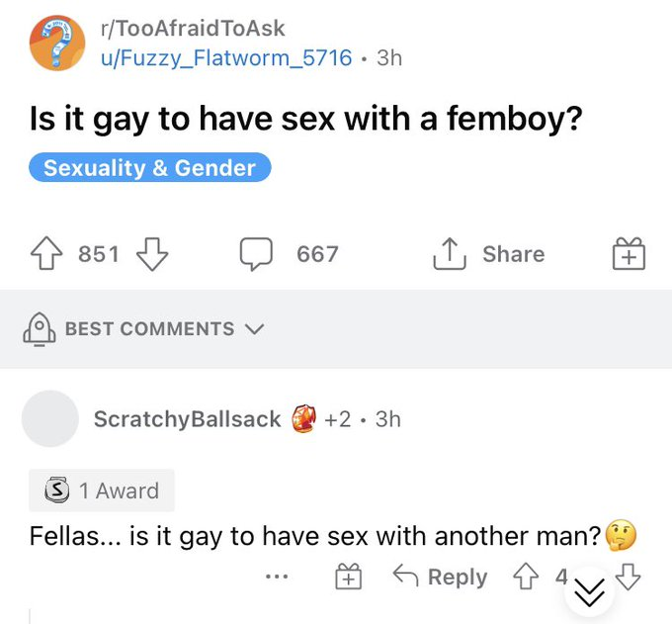672x624 pixels.
Task: Tap the Share upload icon
Action: [x=449, y=253]
